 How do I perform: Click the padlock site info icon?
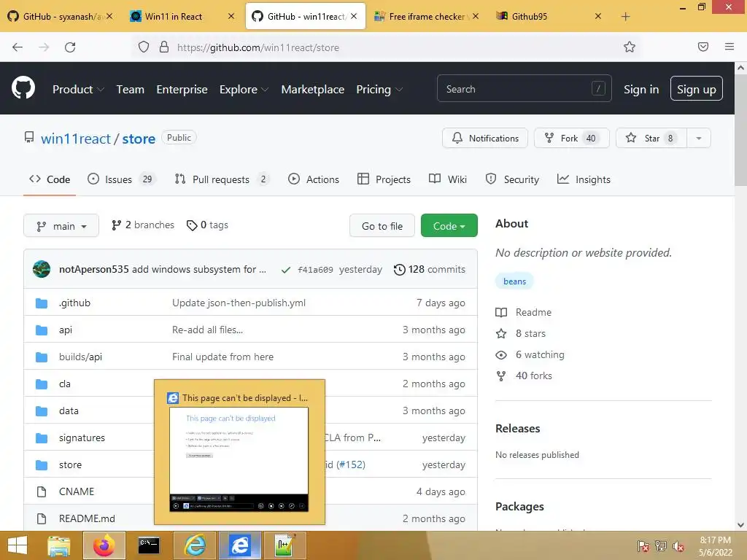pyautogui.click(x=164, y=47)
